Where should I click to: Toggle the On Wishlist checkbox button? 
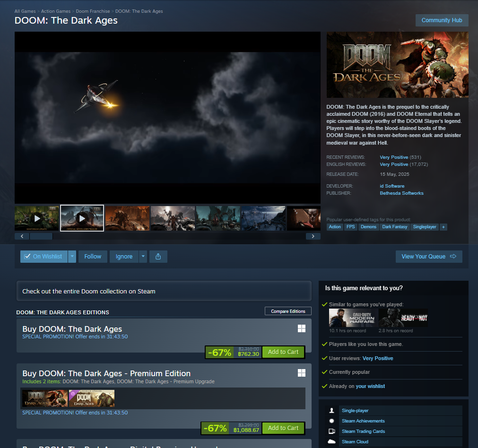click(x=44, y=257)
